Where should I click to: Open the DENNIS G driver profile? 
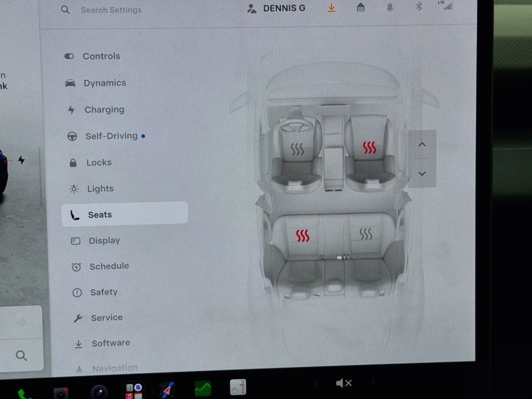click(276, 8)
